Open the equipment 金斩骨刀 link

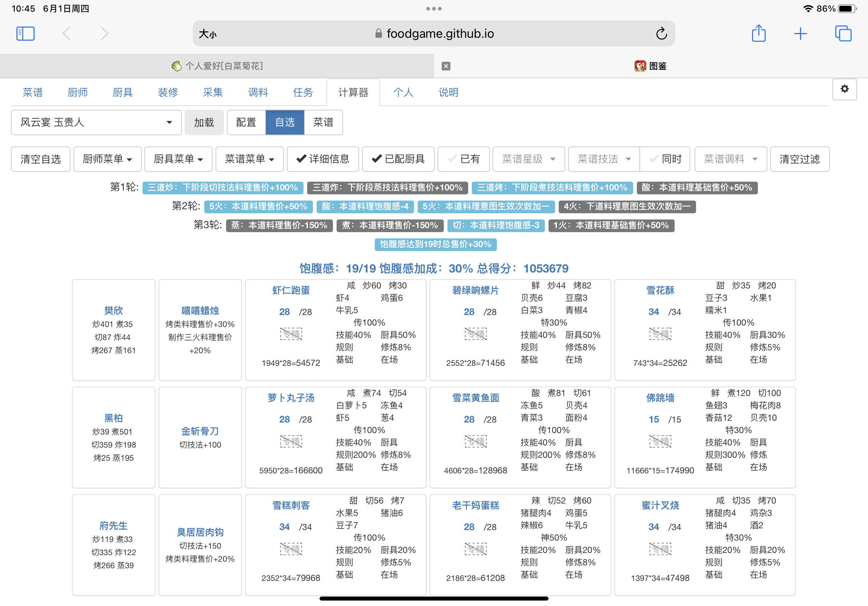tap(200, 431)
